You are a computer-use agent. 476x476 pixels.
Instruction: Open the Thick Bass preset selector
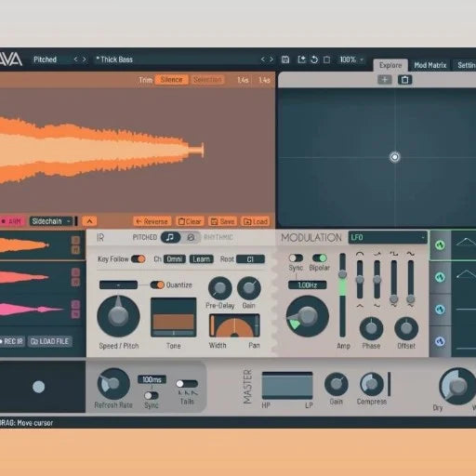pos(177,59)
